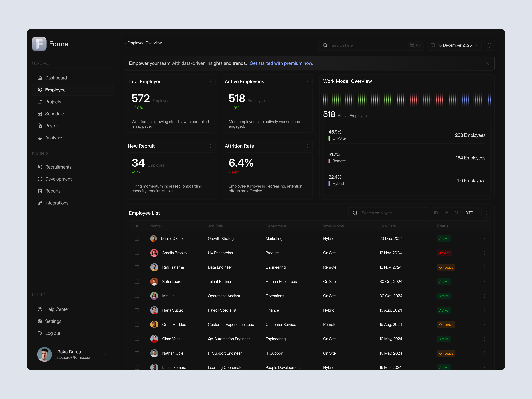This screenshot has width=532, height=399.
Task: Open notifications via the bell icon
Action: click(x=489, y=45)
